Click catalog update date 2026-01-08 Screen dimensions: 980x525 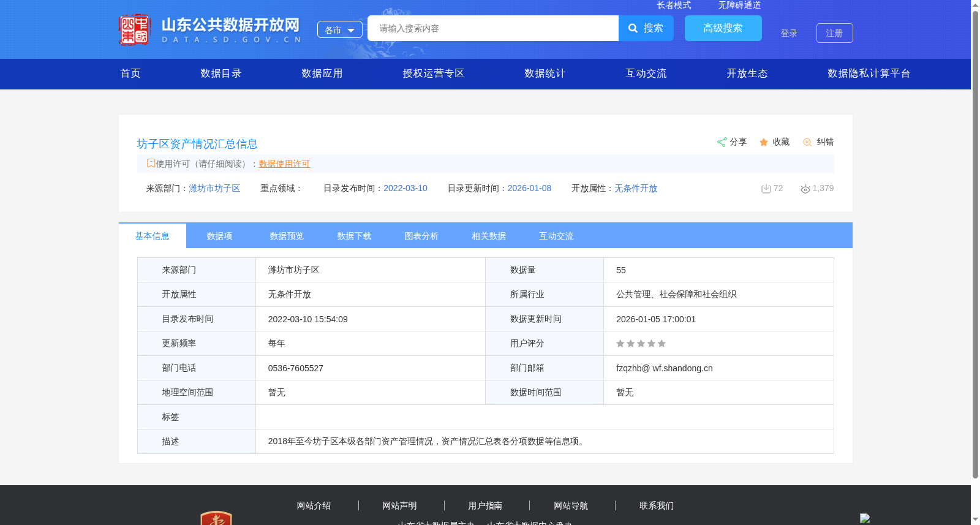click(x=529, y=188)
